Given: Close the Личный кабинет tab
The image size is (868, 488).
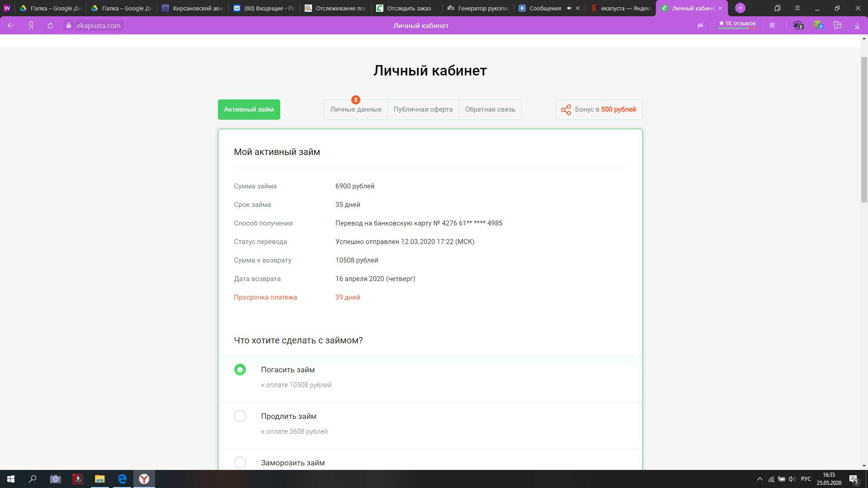Looking at the screenshot, I should point(720,8).
